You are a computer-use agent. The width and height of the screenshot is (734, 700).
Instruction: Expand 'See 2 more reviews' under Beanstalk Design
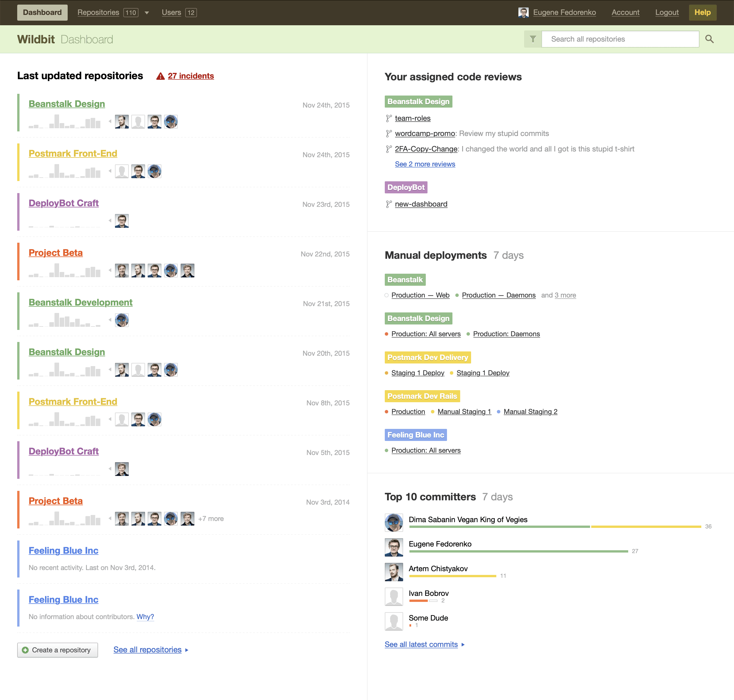pos(425,164)
